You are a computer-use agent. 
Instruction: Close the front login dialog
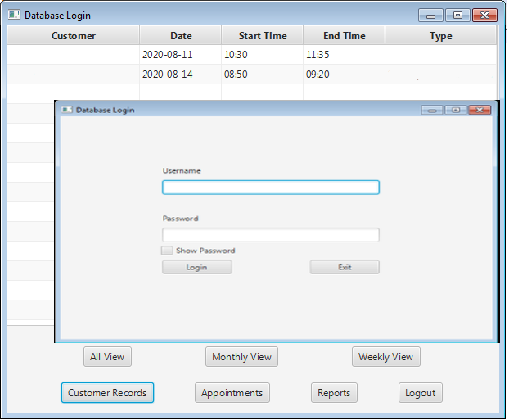(x=480, y=110)
